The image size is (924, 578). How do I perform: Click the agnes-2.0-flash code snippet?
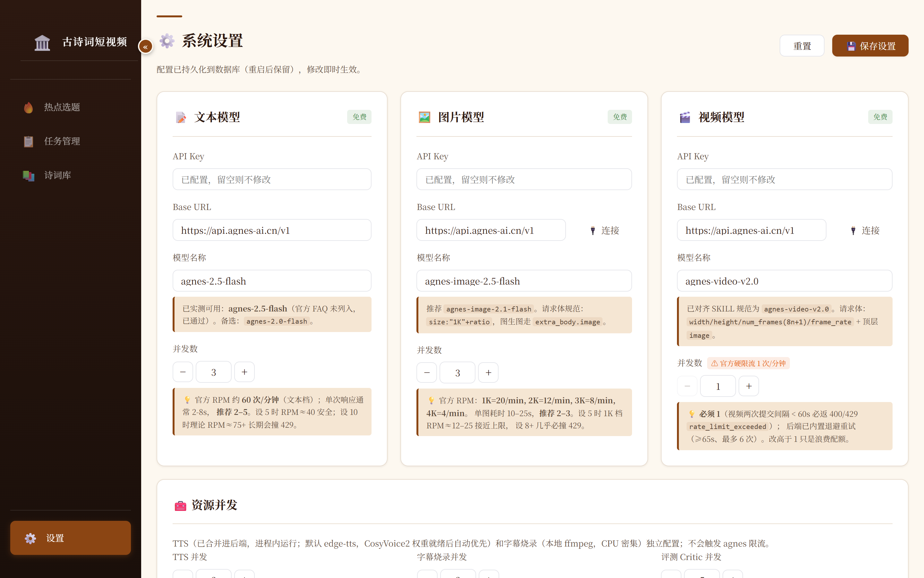click(277, 321)
